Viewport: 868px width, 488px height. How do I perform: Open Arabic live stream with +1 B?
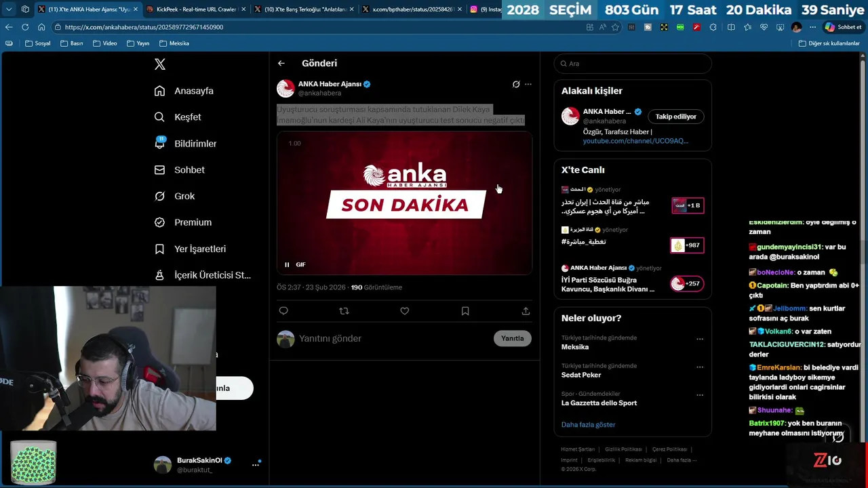633,201
